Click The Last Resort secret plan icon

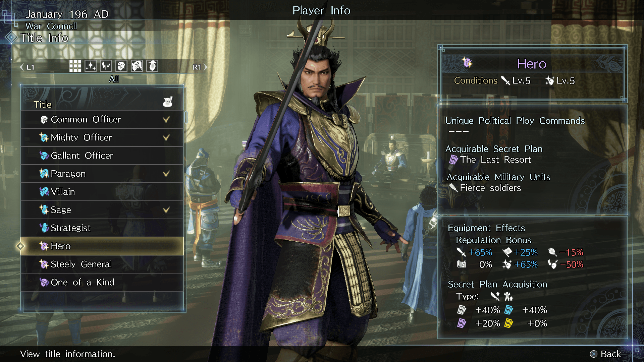click(x=453, y=160)
